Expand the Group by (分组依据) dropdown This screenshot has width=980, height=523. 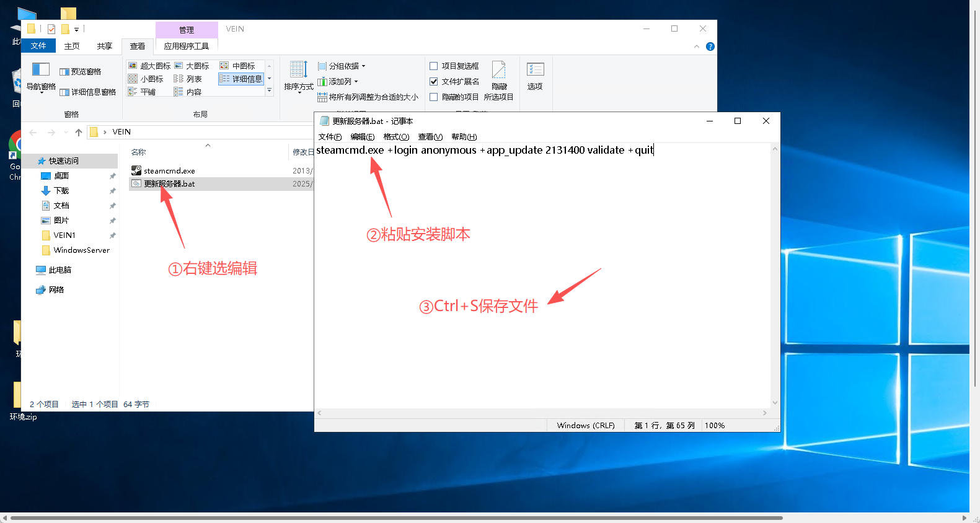coord(342,66)
